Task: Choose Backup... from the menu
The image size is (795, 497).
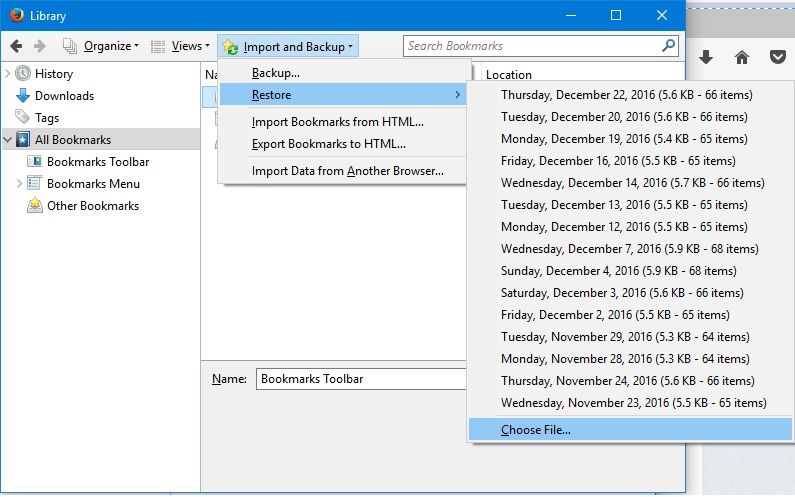Action: pos(276,73)
